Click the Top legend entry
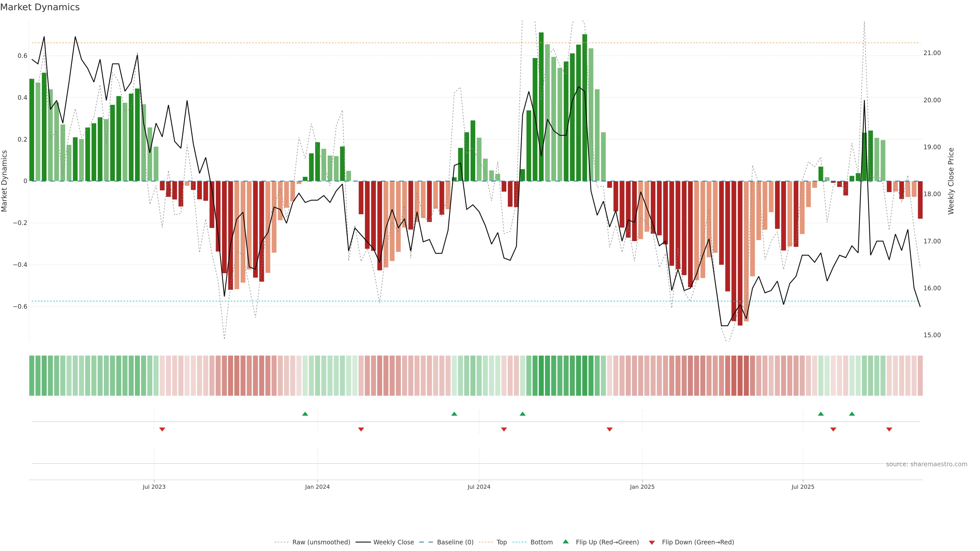980x551 pixels. tap(501, 542)
